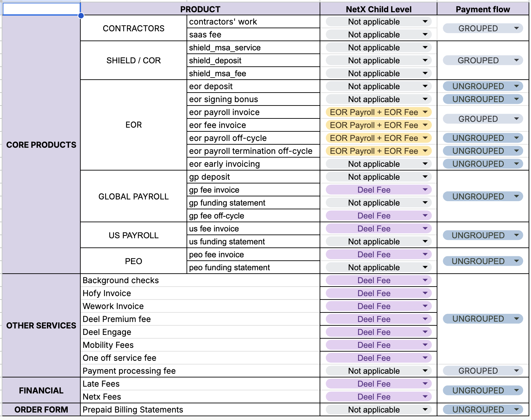The height and width of the screenshot is (420, 531).
Task: Select the NetX Child Level header cell
Action: [378, 9]
